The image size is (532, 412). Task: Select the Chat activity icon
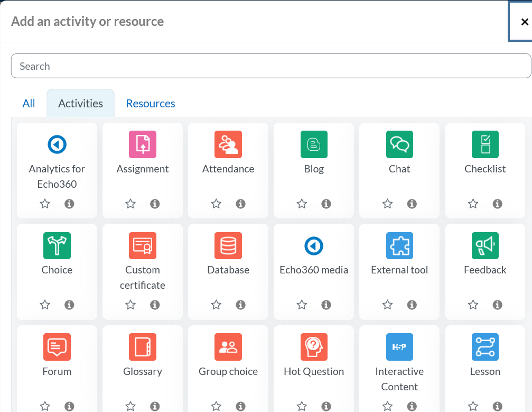399,144
